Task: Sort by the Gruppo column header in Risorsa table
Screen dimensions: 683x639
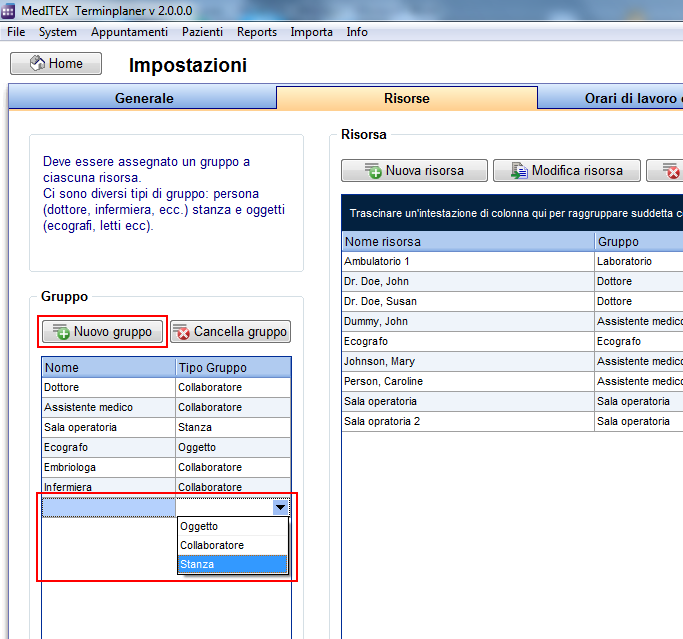Action: (x=639, y=241)
